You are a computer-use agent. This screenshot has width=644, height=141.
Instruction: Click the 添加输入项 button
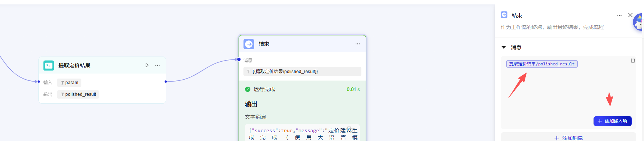click(612, 121)
